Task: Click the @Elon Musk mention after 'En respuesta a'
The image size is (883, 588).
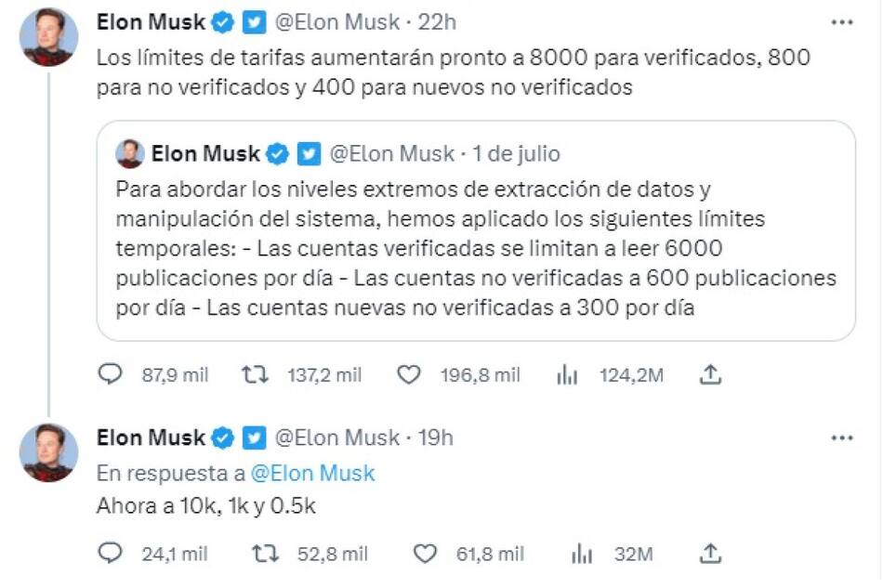Action: tap(312, 473)
